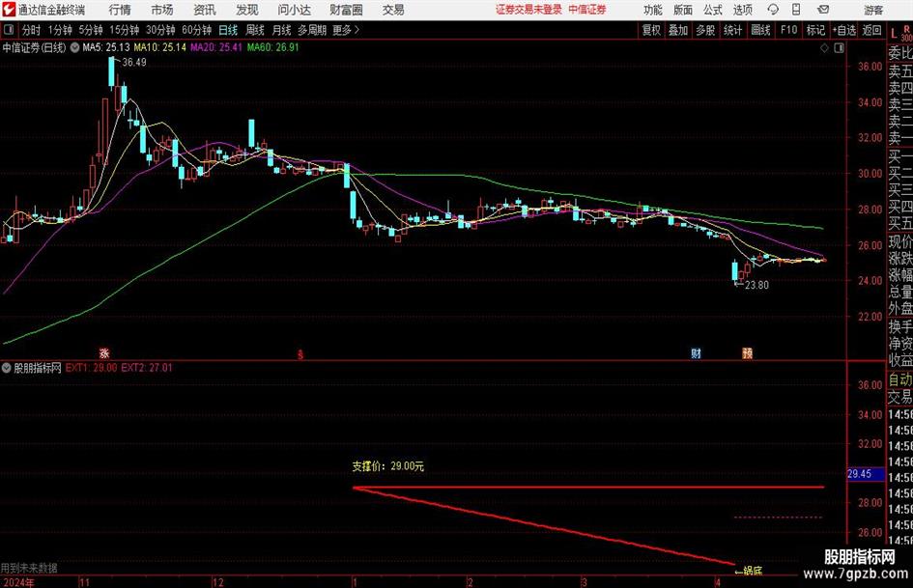Open the 财富圈 menu
The height and width of the screenshot is (588, 913).
[x=346, y=10]
